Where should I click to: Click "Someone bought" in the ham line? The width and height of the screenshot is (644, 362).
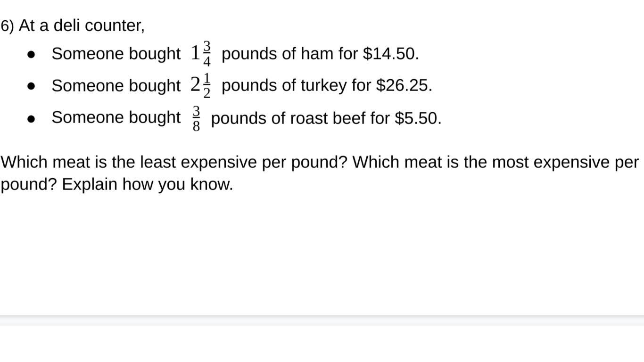click(116, 54)
